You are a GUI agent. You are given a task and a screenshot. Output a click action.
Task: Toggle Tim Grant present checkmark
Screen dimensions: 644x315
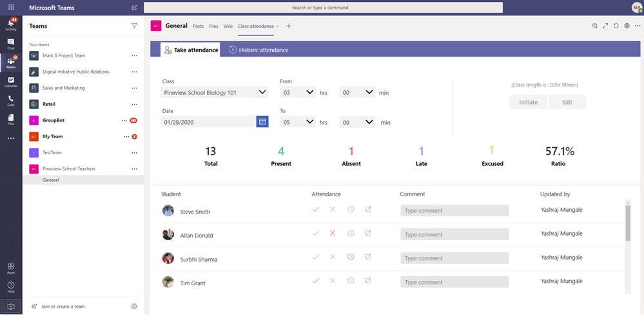coord(316,281)
